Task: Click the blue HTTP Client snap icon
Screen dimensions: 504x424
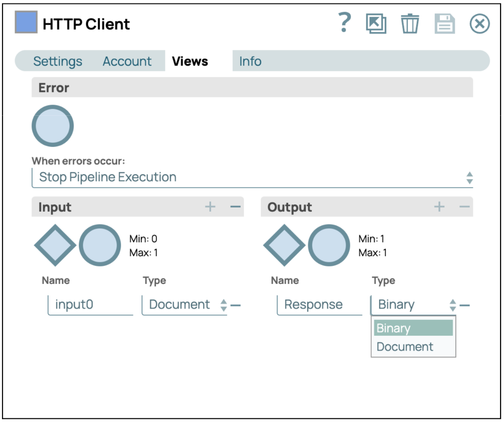Action: (x=26, y=22)
